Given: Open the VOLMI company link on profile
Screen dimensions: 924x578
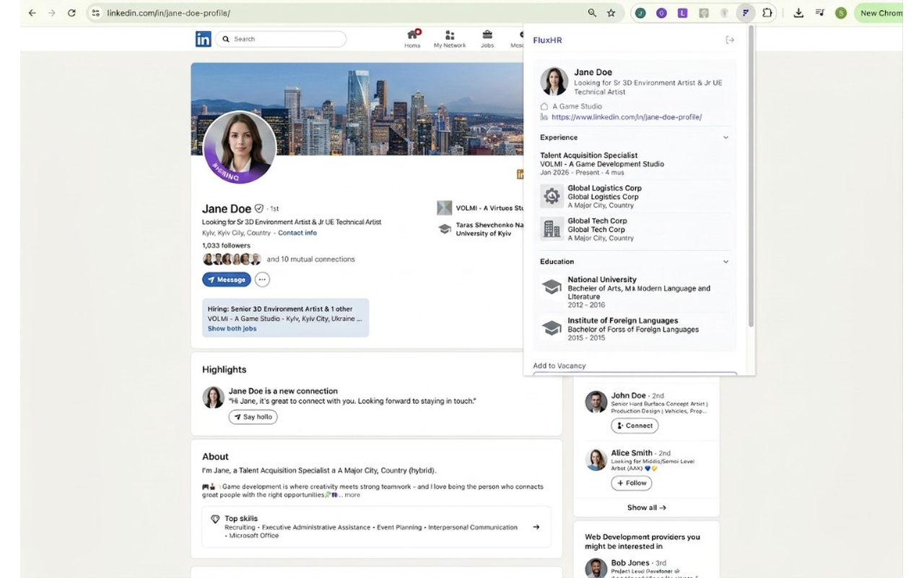Looking at the screenshot, I should (481, 208).
